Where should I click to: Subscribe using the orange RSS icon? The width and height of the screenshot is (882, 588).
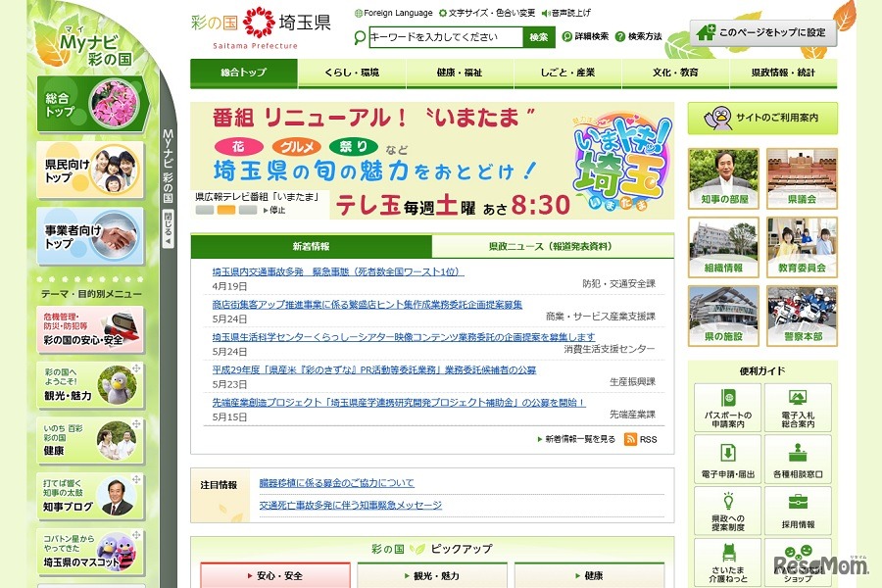pyautogui.click(x=631, y=439)
